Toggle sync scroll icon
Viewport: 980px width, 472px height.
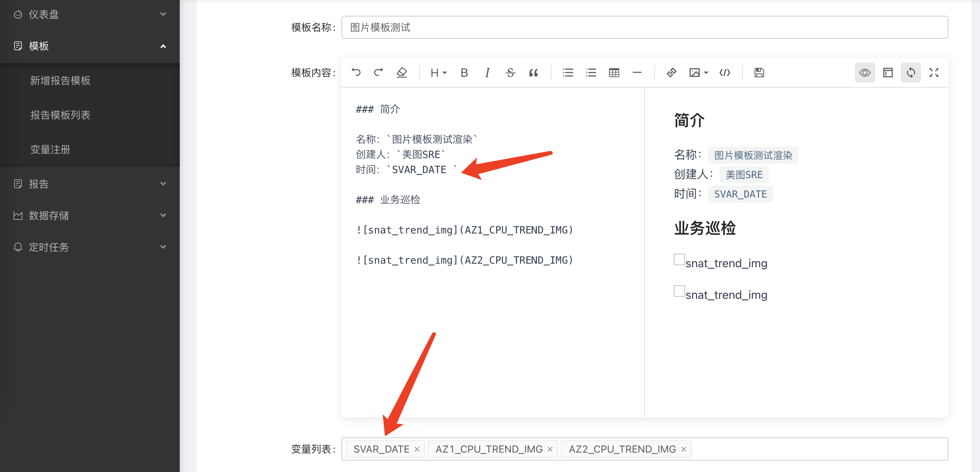point(910,72)
